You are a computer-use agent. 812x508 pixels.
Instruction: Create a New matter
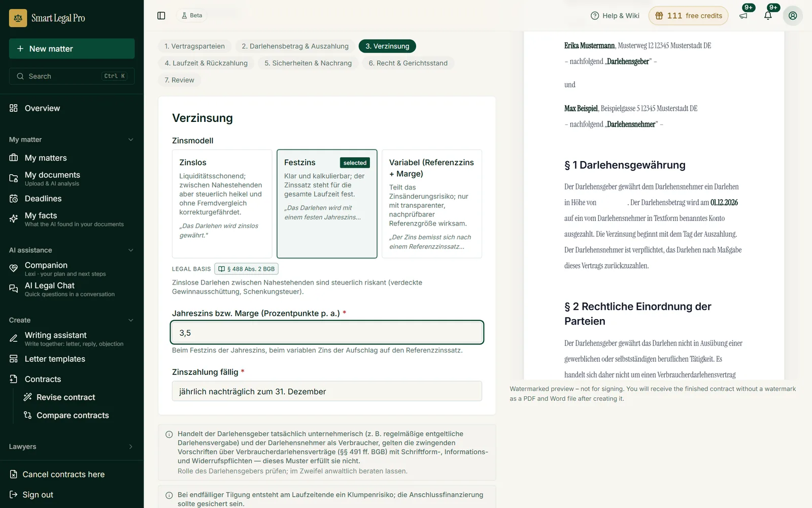tap(72, 49)
